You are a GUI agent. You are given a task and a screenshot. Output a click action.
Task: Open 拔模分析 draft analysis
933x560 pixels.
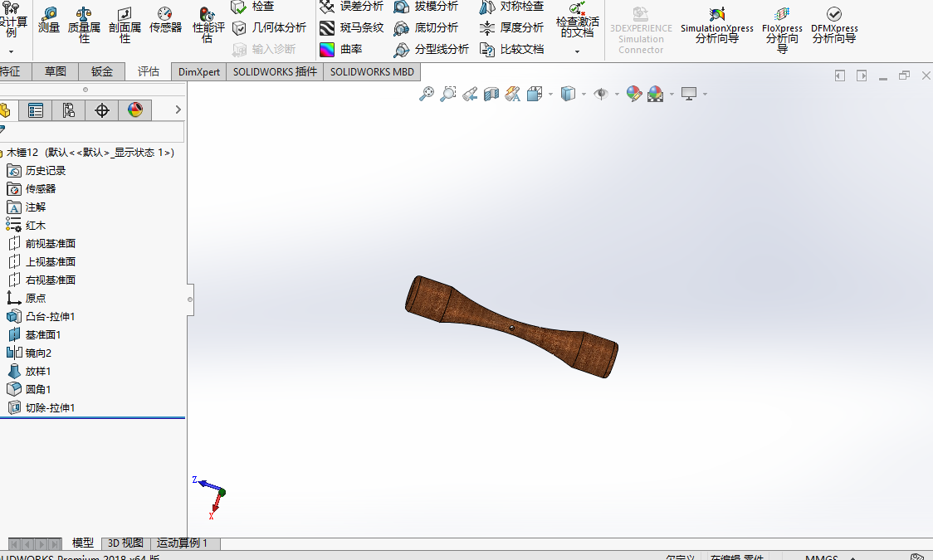(x=426, y=7)
